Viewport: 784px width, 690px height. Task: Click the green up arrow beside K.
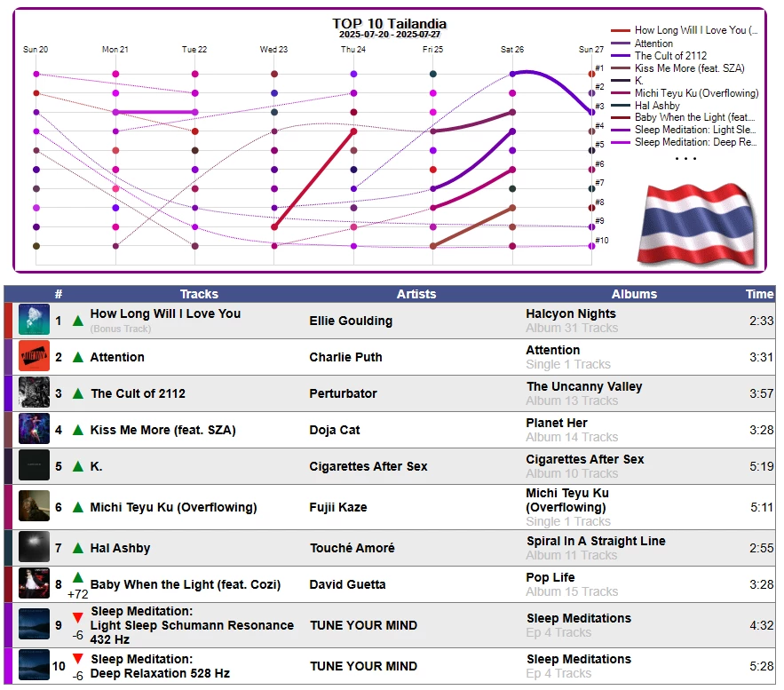pos(77,466)
